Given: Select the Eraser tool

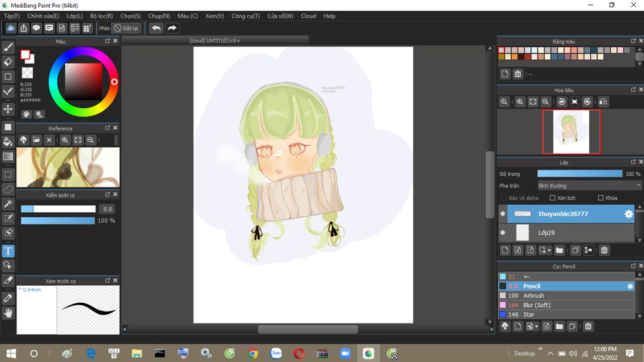Looking at the screenshot, I should 8,62.
